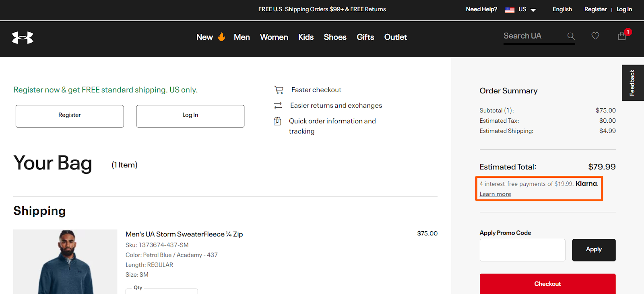
Task: Expand the US country dropdown arrow
Action: tap(533, 10)
